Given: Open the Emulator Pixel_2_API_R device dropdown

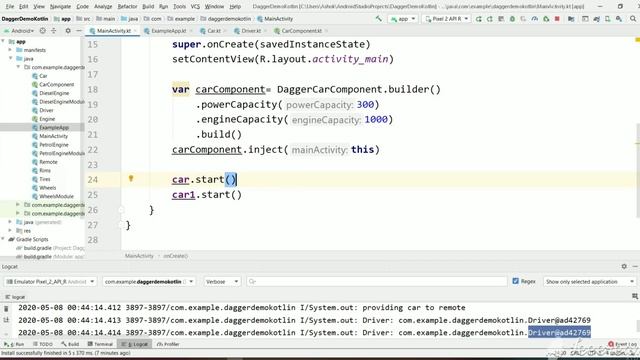Looking at the screenshot, I should [x=51, y=282].
